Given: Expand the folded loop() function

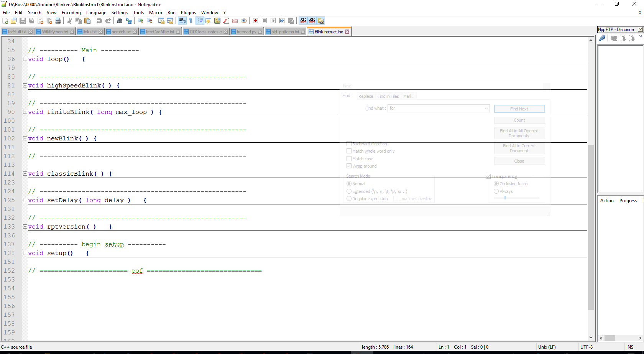Looking at the screenshot, I should click(x=25, y=59).
